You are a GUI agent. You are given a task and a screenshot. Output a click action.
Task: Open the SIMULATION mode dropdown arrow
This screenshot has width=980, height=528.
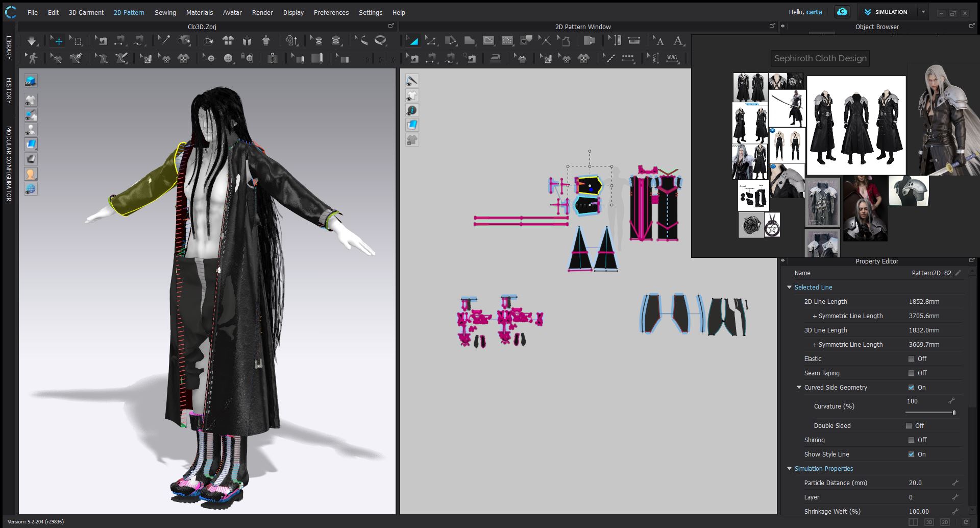(x=923, y=12)
